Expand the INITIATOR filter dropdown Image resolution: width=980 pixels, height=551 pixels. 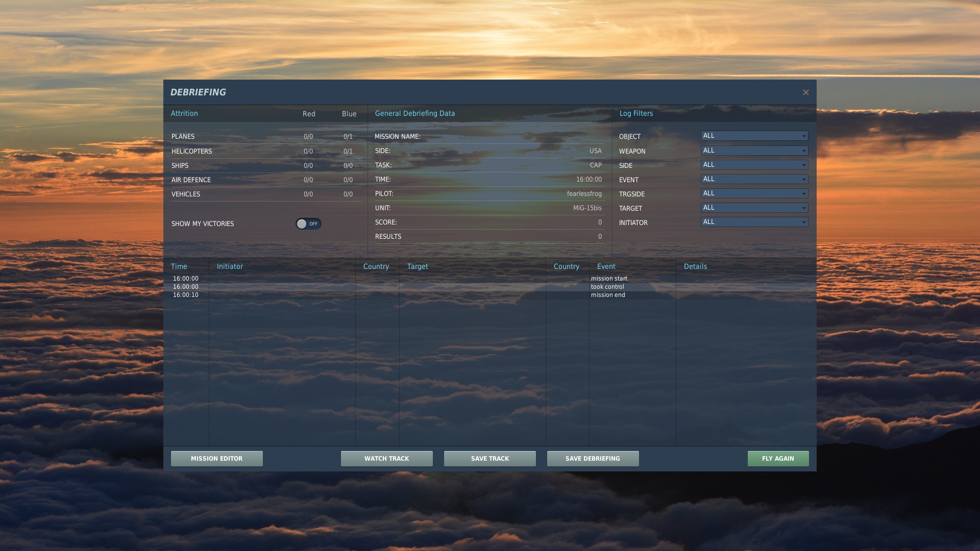point(754,222)
